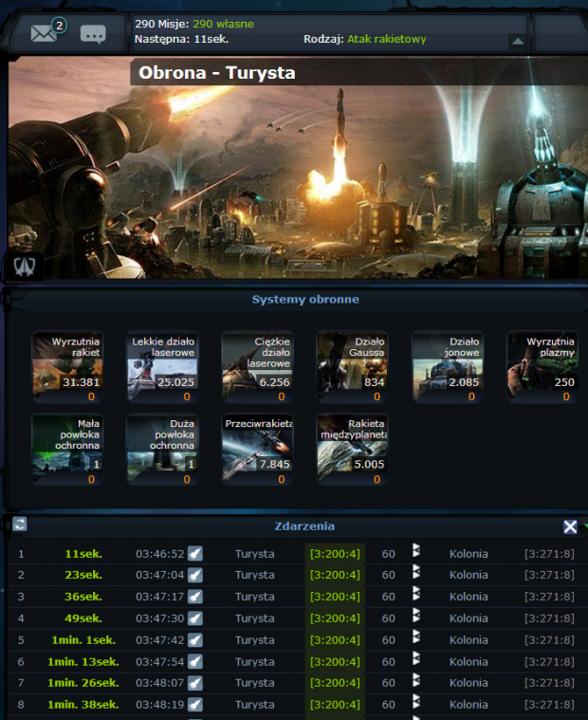This screenshot has width=588, height=720.
Task: Click direction arrow icon in event row 4
Action: 416,615
